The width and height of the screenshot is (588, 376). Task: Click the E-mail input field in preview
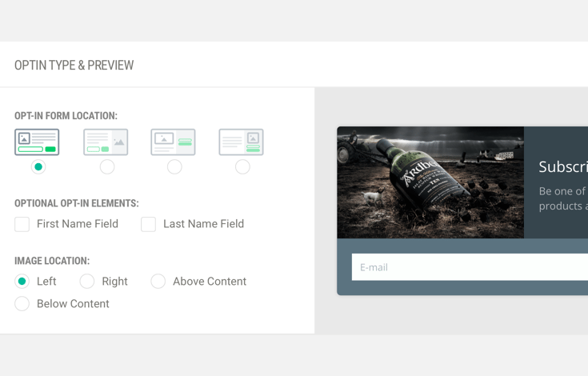470,267
